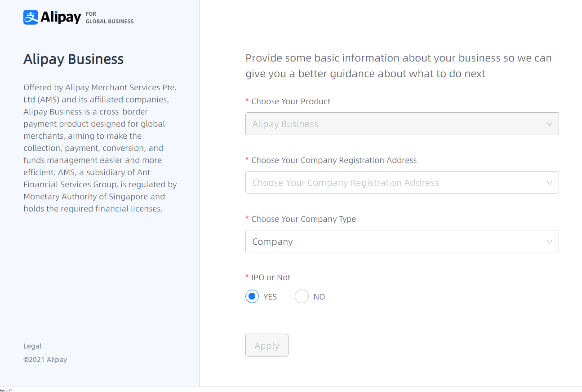
Task: Select the YES radio button for IPO
Action: click(252, 296)
